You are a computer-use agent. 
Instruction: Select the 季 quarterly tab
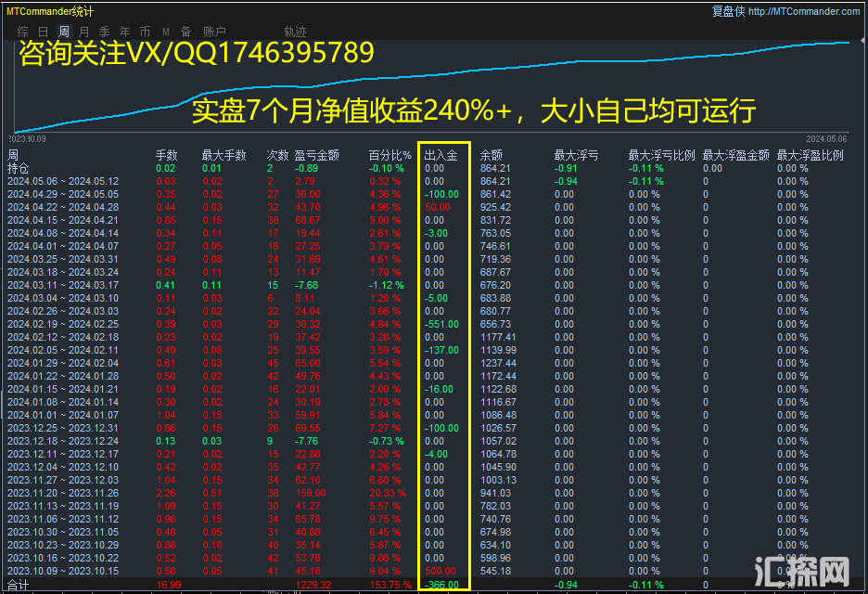coord(104,31)
